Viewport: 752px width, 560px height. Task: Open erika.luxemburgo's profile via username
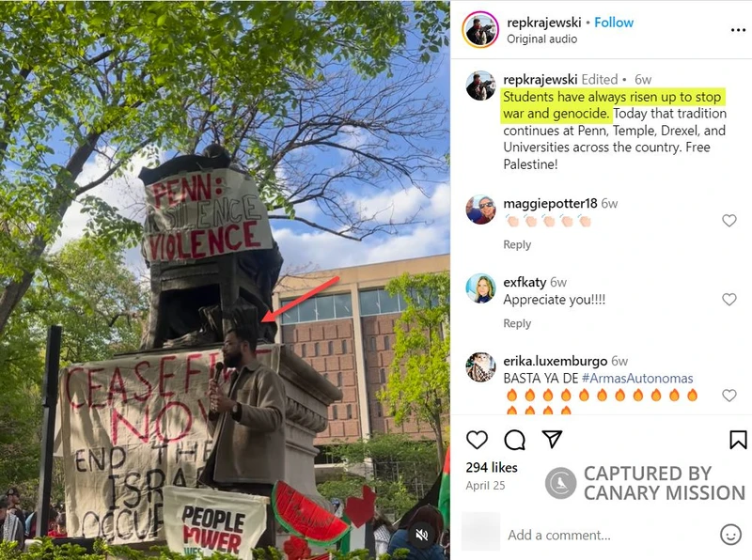(x=555, y=361)
